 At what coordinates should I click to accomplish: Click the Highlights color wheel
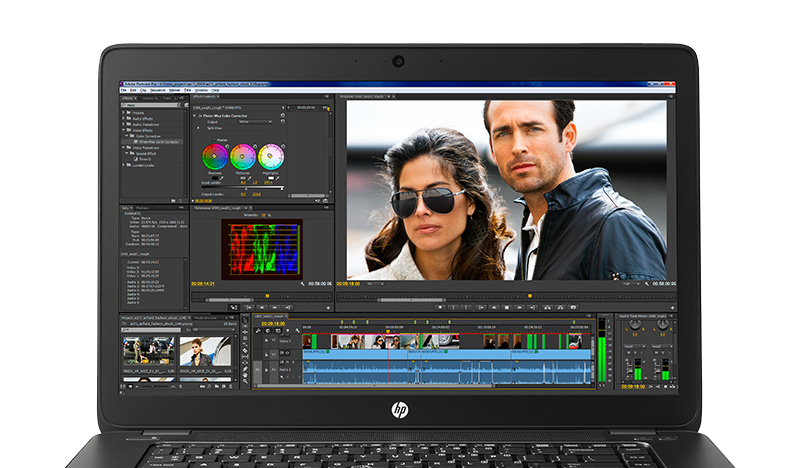coord(271,157)
